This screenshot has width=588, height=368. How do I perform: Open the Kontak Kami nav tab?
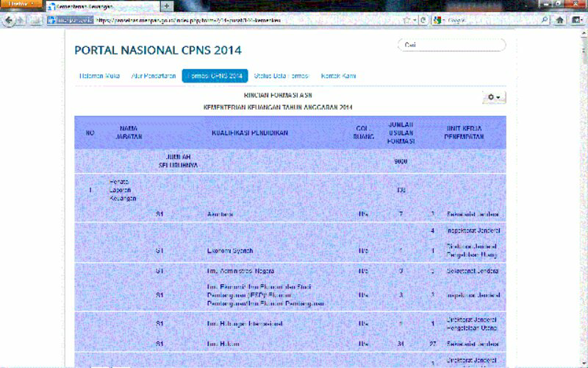click(x=338, y=76)
